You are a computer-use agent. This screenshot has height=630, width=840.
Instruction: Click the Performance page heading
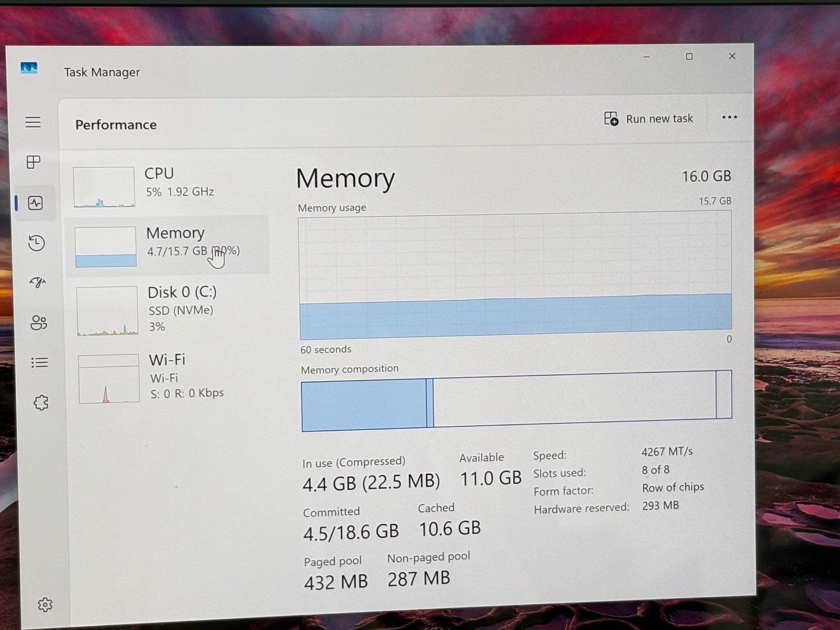click(116, 125)
